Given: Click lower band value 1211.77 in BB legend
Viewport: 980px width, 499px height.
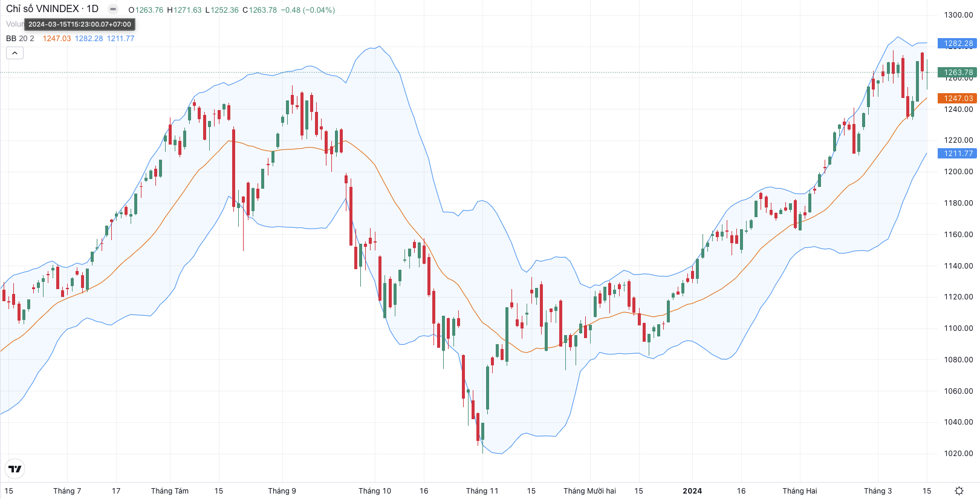Looking at the screenshot, I should click(121, 38).
